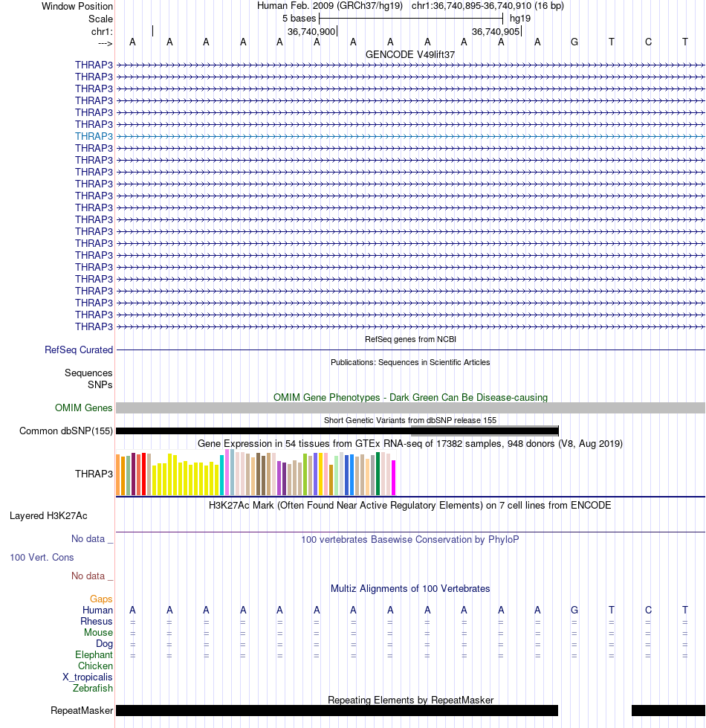Open the H3K27Ac Mark track title
This screenshot has height=728, width=706.
[x=410, y=505]
